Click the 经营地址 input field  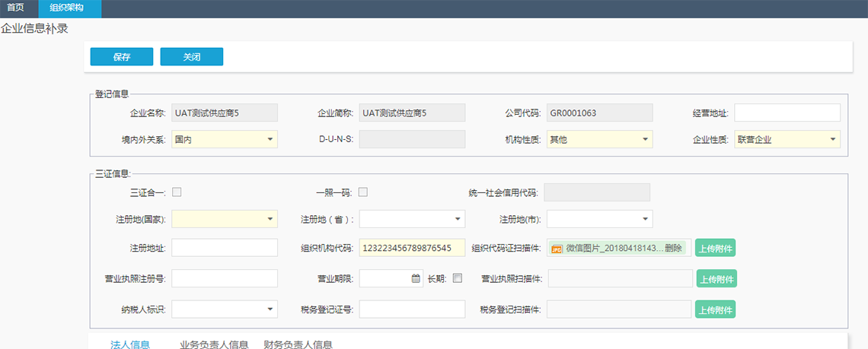787,113
